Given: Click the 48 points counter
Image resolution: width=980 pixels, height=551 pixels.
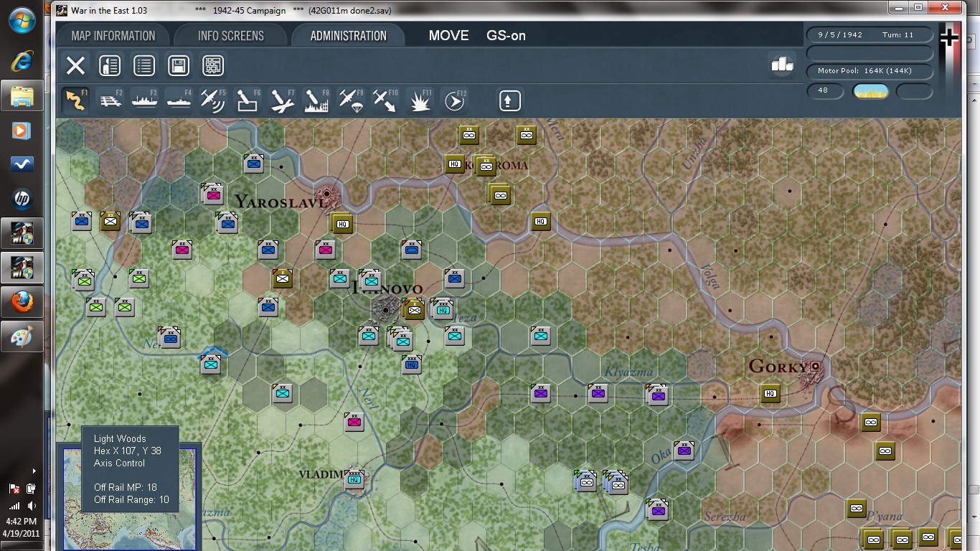Looking at the screenshot, I should [824, 91].
